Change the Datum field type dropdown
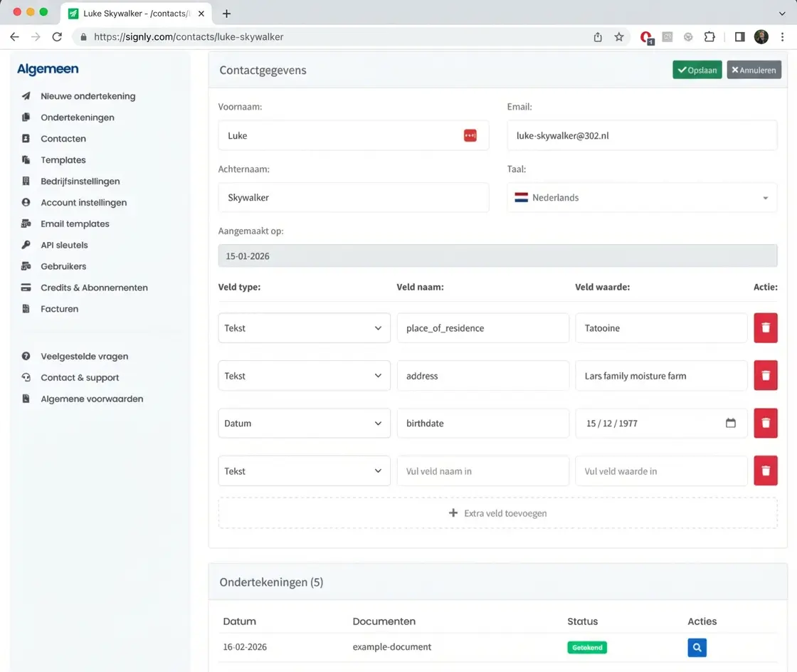 (x=304, y=423)
